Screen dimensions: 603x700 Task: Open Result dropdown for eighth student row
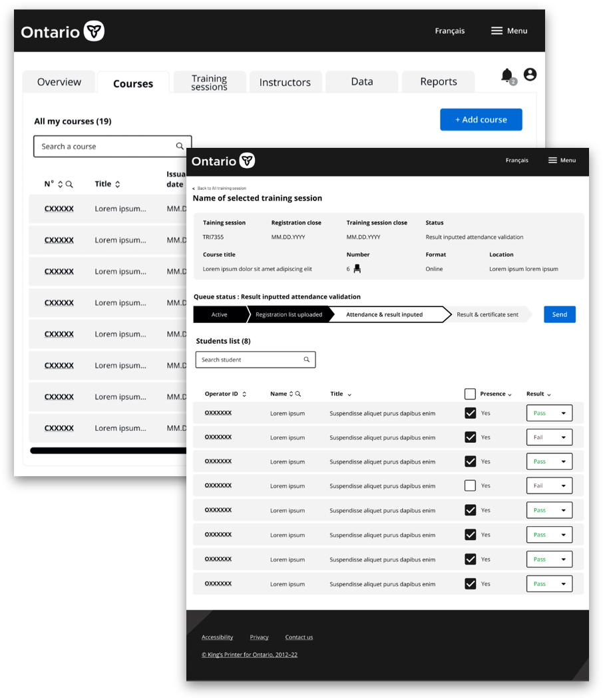click(x=550, y=583)
